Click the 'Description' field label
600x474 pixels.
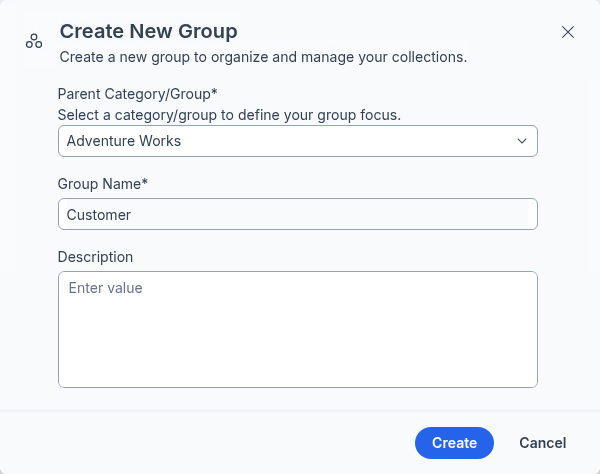(x=96, y=257)
